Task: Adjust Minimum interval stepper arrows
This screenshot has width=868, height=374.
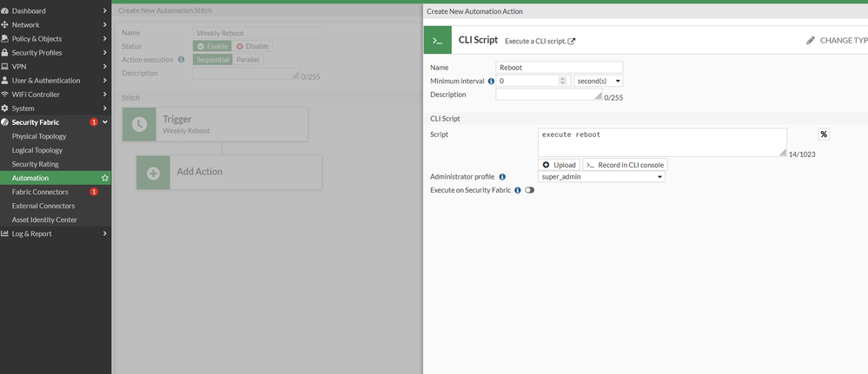Action: (x=562, y=81)
